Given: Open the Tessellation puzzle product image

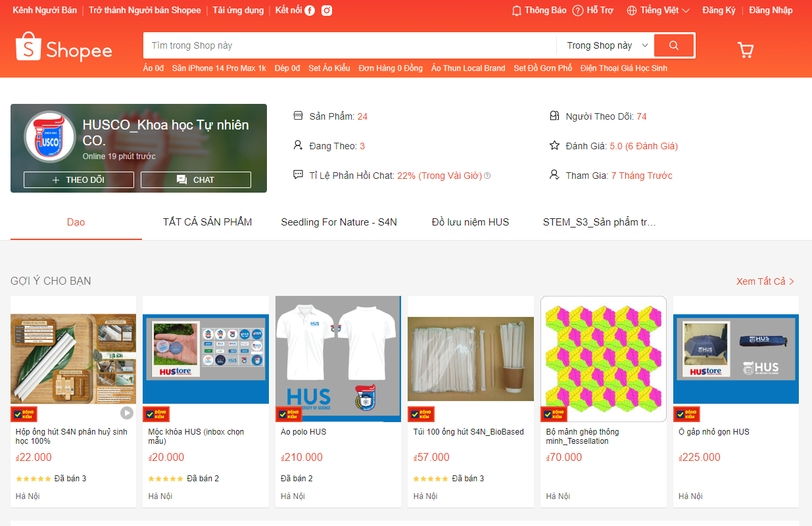Looking at the screenshot, I should [604, 359].
